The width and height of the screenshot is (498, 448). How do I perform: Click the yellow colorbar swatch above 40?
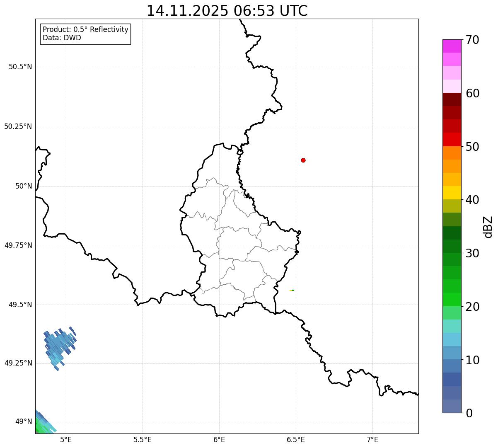(x=452, y=193)
